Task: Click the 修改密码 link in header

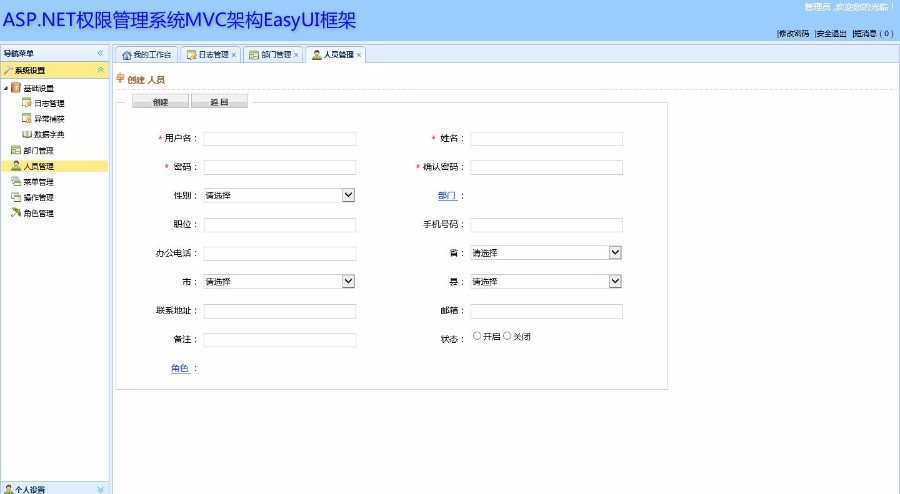Action: coord(794,33)
